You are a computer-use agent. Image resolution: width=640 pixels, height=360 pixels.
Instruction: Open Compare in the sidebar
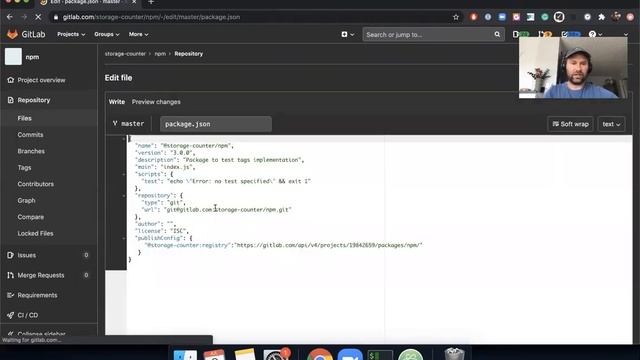pyautogui.click(x=31, y=217)
